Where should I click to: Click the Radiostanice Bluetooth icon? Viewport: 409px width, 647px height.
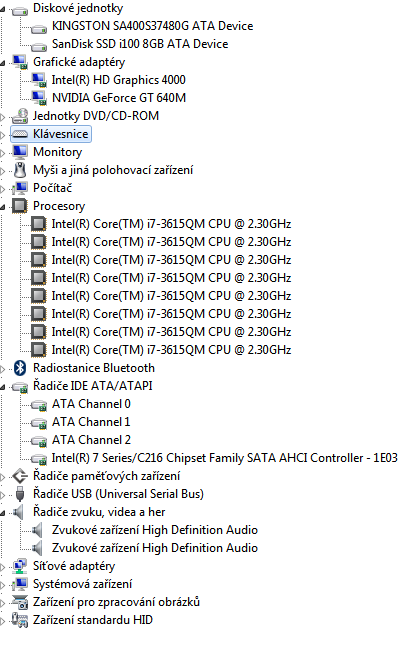(x=19, y=368)
